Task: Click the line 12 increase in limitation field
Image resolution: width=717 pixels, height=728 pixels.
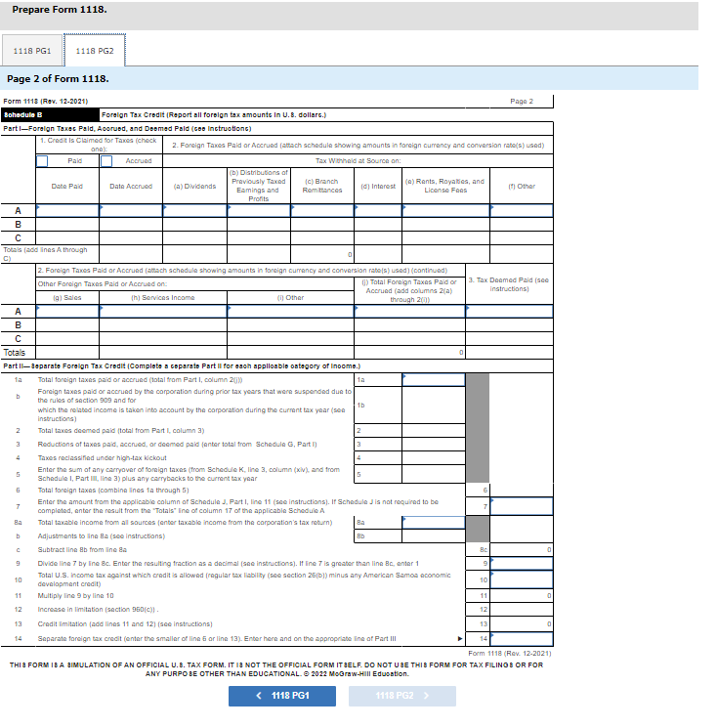Action: click(x=522, y=610)
